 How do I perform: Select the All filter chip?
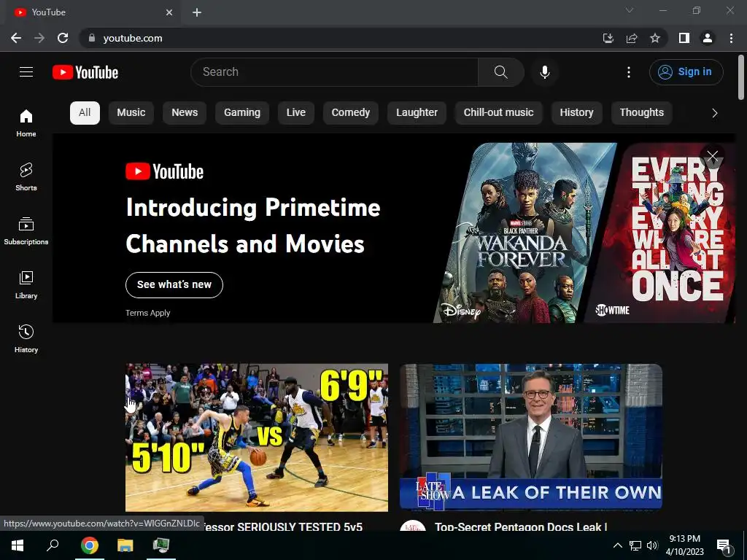tap(85, 113)
